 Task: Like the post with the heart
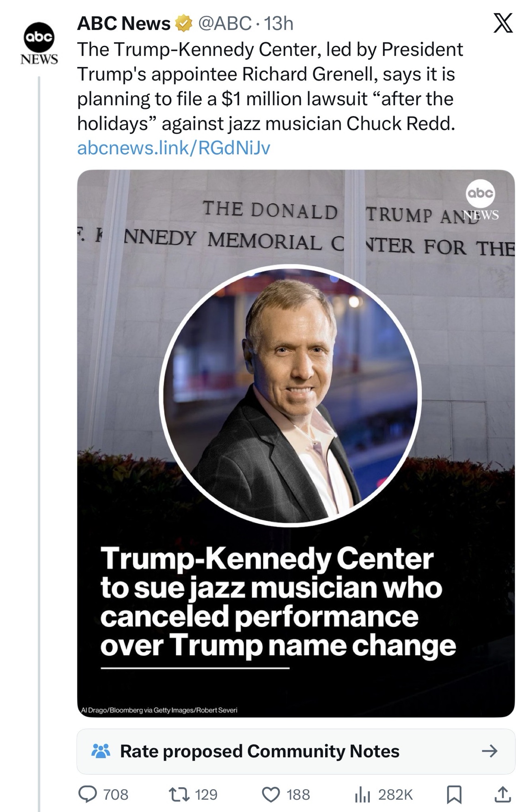click(x=271, y=795)
